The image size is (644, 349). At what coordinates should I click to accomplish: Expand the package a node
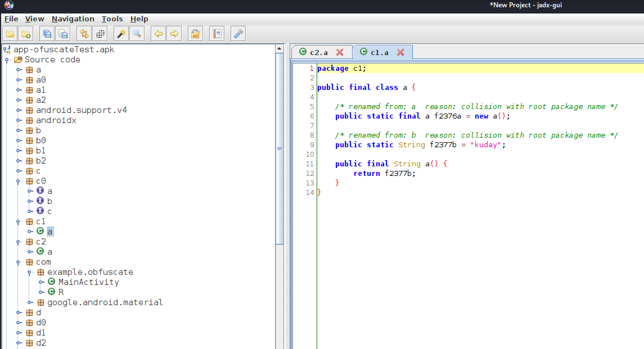19,70
